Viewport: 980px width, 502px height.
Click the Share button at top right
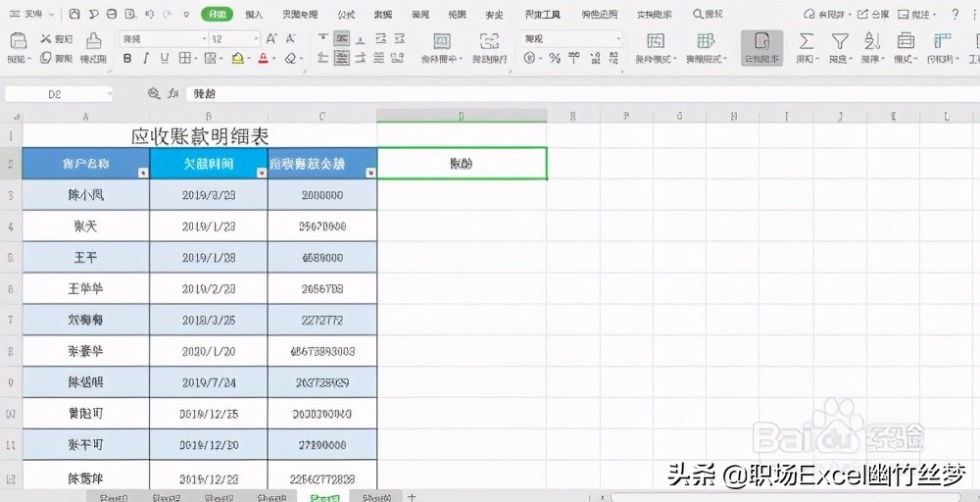872,14
